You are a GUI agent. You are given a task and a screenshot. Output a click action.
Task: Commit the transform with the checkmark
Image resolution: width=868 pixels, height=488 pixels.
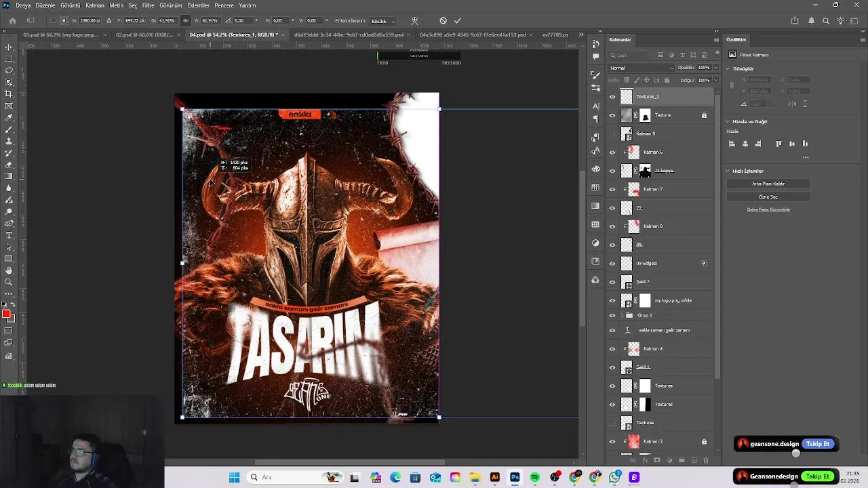[x=458, y=21]
